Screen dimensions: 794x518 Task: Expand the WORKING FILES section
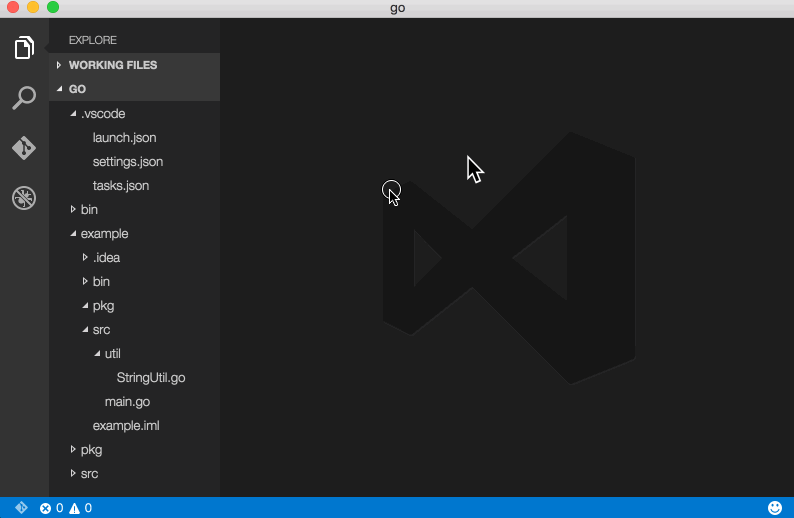pyautogui.click(x=59, y=65)
